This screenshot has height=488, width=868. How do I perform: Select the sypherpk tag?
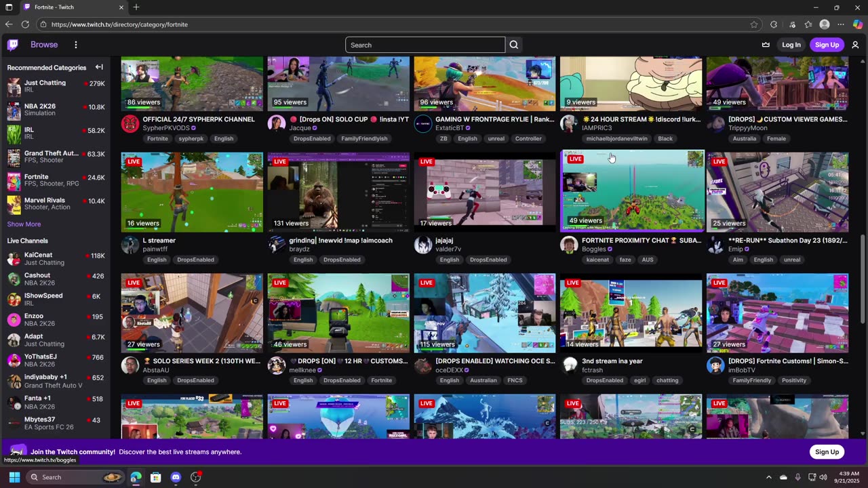click(x=191, y=139)
